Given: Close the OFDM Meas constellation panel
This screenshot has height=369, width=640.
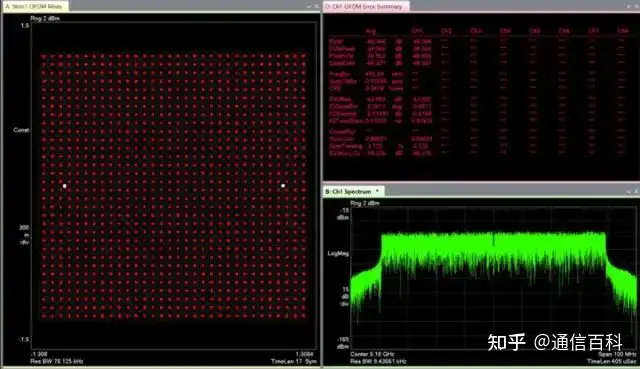Looking at the screenshot, I should pyautogui.click(x=316, y=6).
